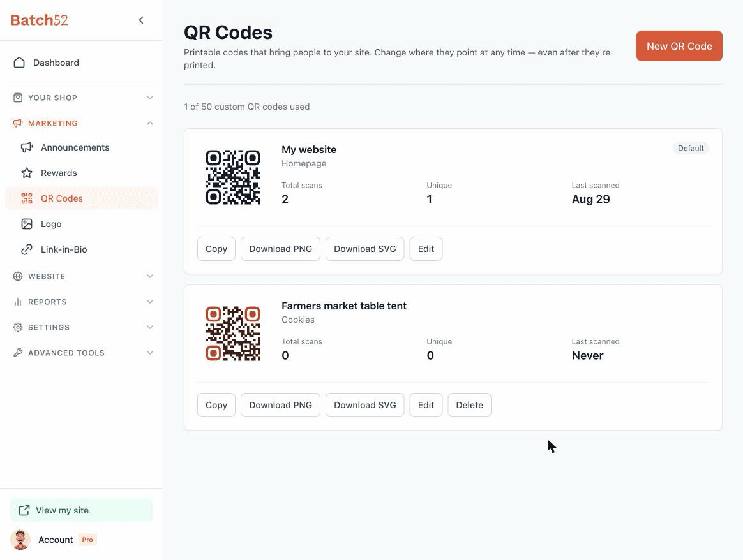Copy the Farmers market table tent code
Image resolution: width=743 pixels, height=560 pixels.
[x=216, y=405]
